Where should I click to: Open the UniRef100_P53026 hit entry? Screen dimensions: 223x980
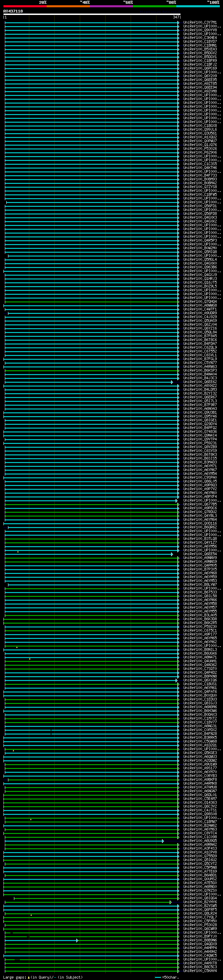coord(200,149)
